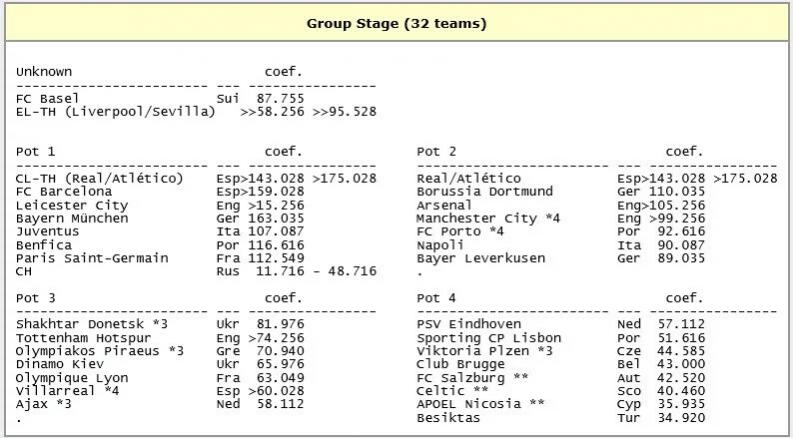Viewport: 793px width, 438px height.
Task: Select Borussia Dortmund in Pot 2
Action: (484, 191)
